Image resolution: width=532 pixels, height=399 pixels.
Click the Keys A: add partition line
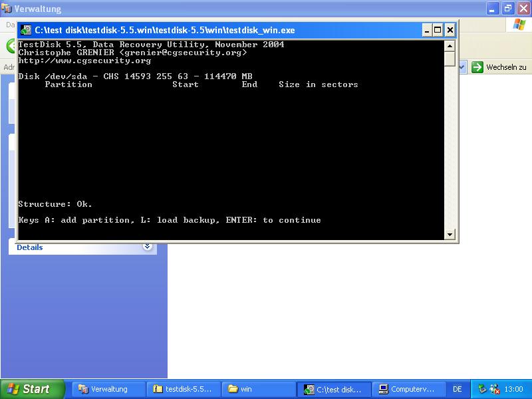[x=170, y=220]
